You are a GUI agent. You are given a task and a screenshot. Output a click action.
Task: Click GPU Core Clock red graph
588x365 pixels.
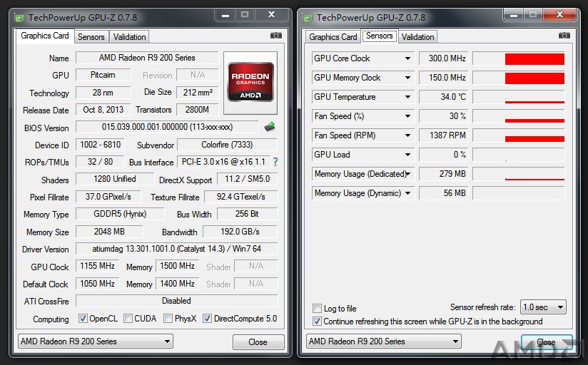[x=519, y=58]
